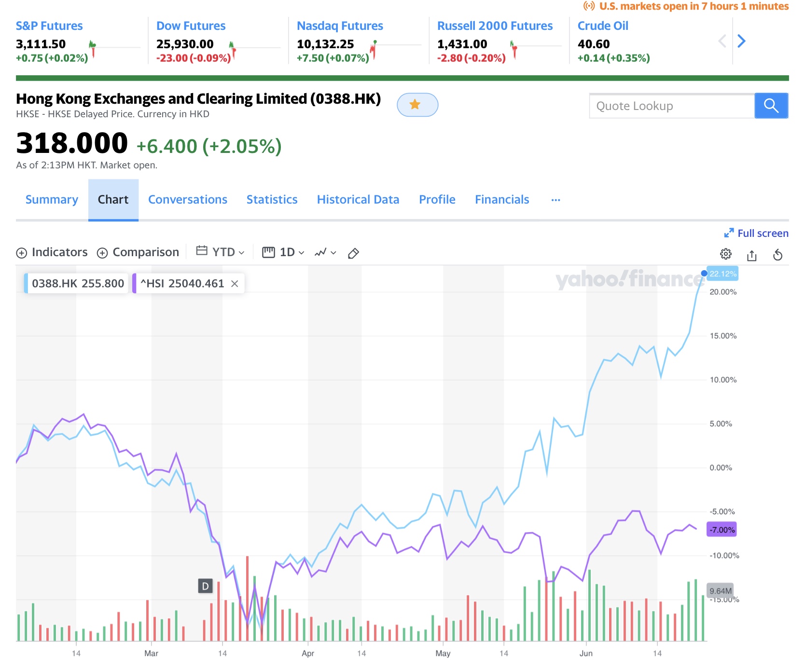Click the more tabs ellipsis

pos(555,200)
